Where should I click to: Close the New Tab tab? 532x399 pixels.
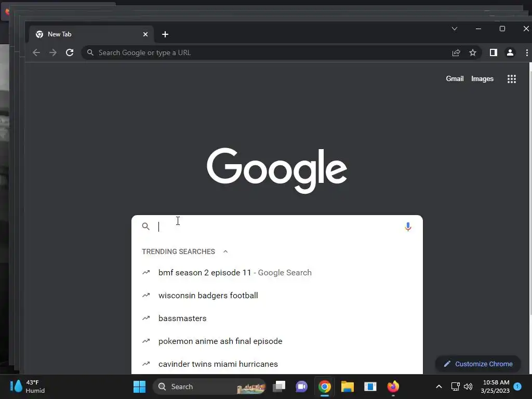145,34
